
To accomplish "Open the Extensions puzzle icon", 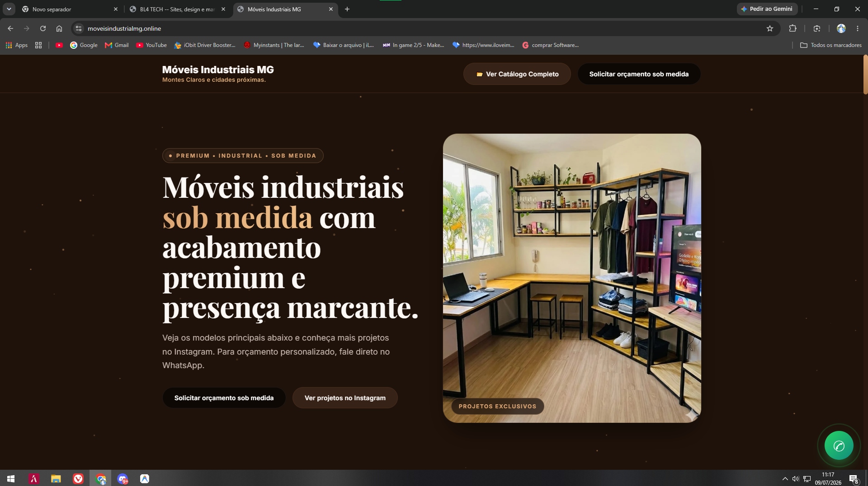I will pyautogui.click(x=793, y=28).
